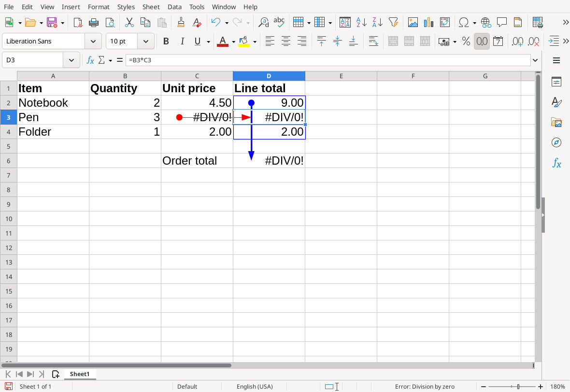Image resolution: width=570 pixels, height=392 pixels.
Task: Click the Open folder icon
Action: tap(30, 23)
